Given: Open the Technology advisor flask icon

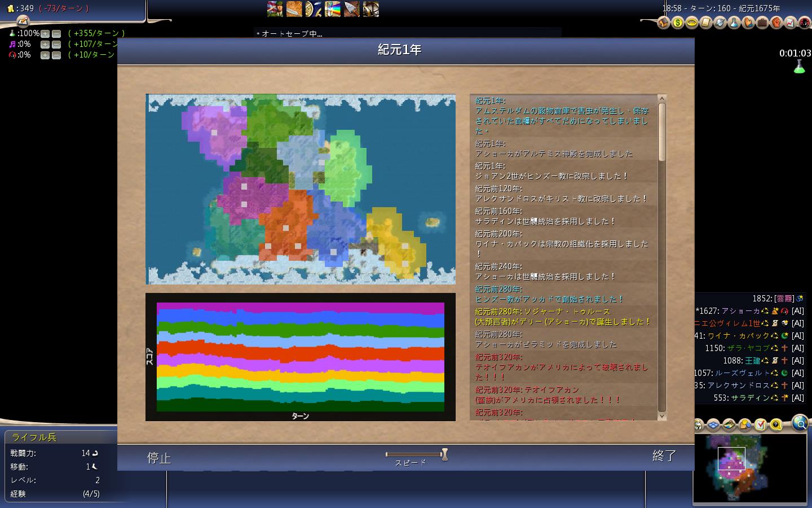Looking at the screenshot, I should point(734,23).
